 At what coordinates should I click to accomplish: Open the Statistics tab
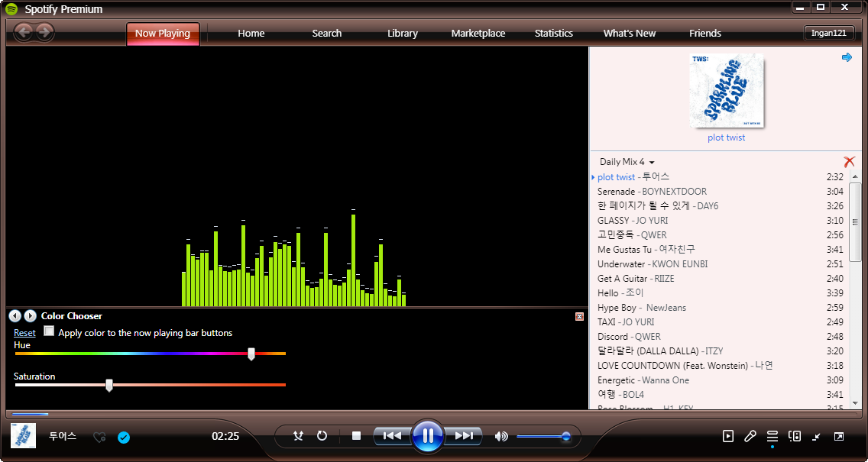[x=553, y=33]
